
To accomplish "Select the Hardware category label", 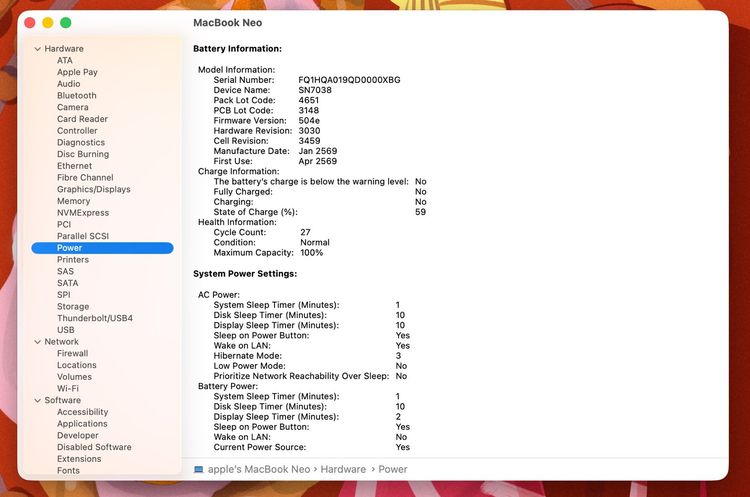I will (x=64, y=49).
